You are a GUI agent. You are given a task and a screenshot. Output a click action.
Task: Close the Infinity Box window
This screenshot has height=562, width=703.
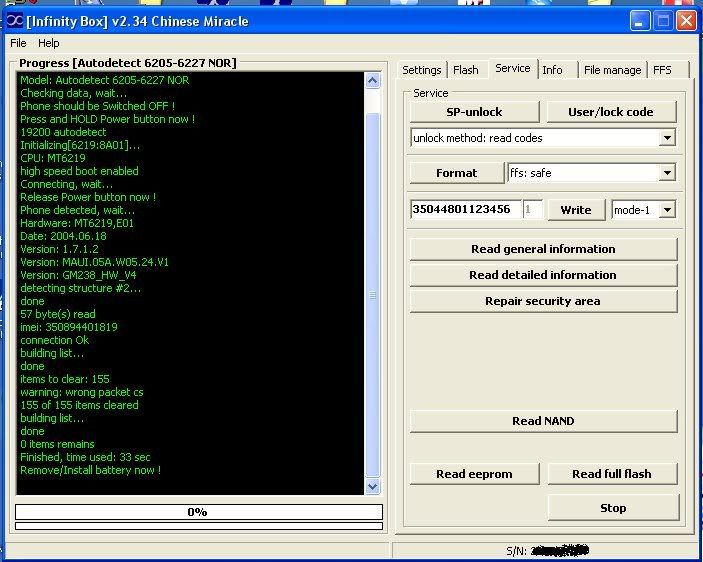[686, 21]
